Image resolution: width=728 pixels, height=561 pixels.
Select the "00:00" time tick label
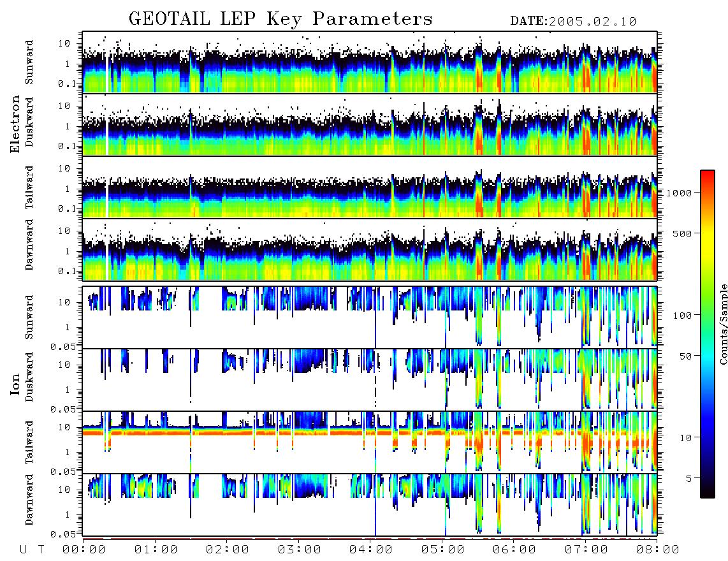[84, 550]
